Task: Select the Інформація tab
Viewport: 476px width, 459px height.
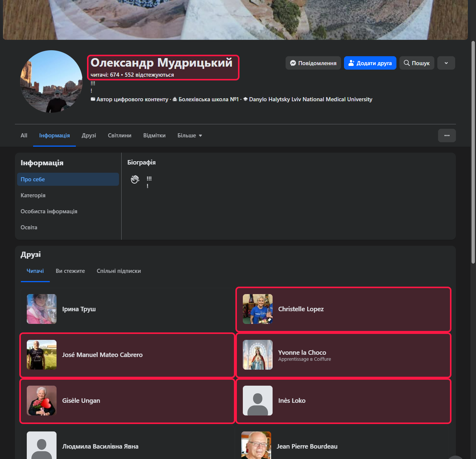Action: 54,136
